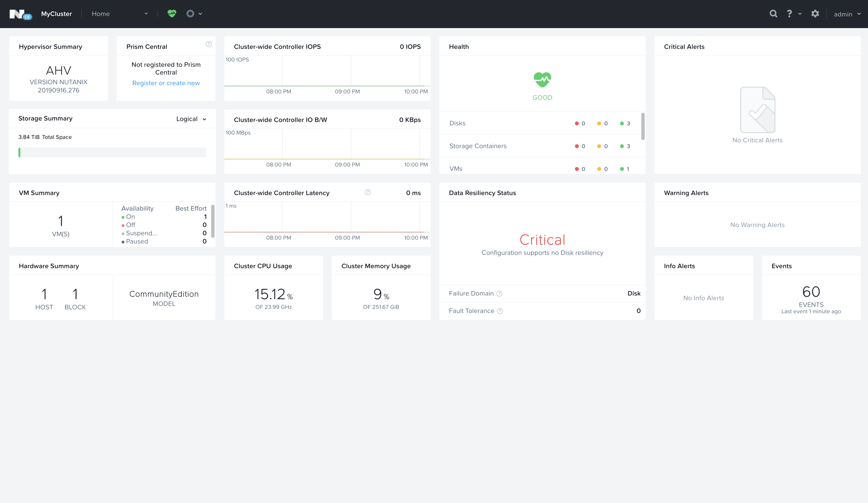Click Failure Domain info icon
868x503 pixels.
(x=499, y=293)
